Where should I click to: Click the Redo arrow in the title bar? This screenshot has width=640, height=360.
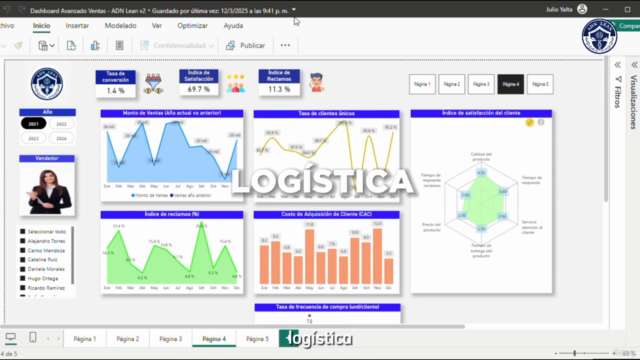[21, 10]
